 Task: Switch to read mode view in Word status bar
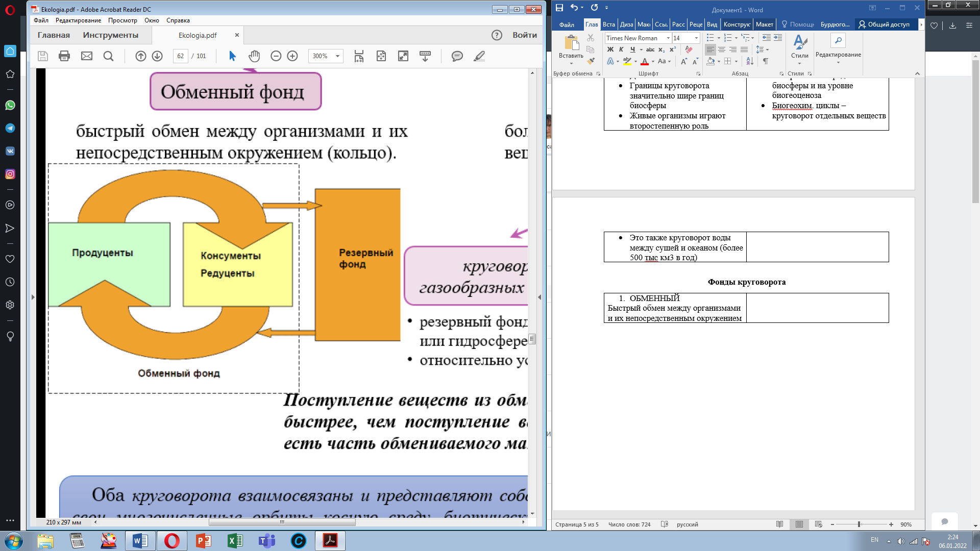[779, 524]
